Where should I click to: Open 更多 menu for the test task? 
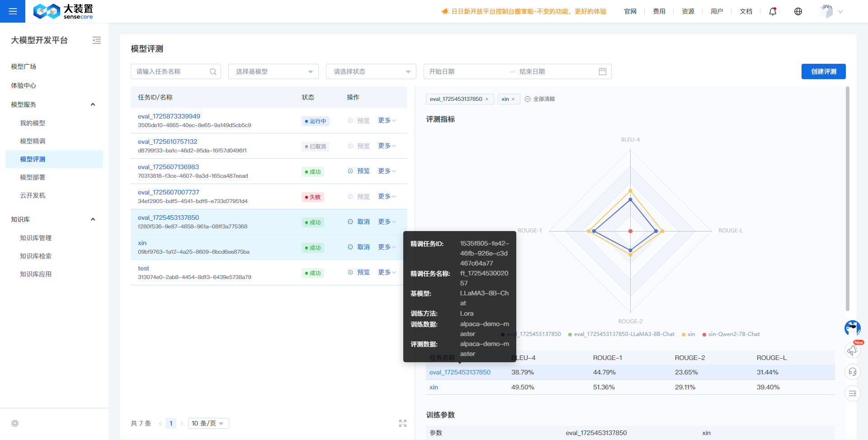point(387,272)
